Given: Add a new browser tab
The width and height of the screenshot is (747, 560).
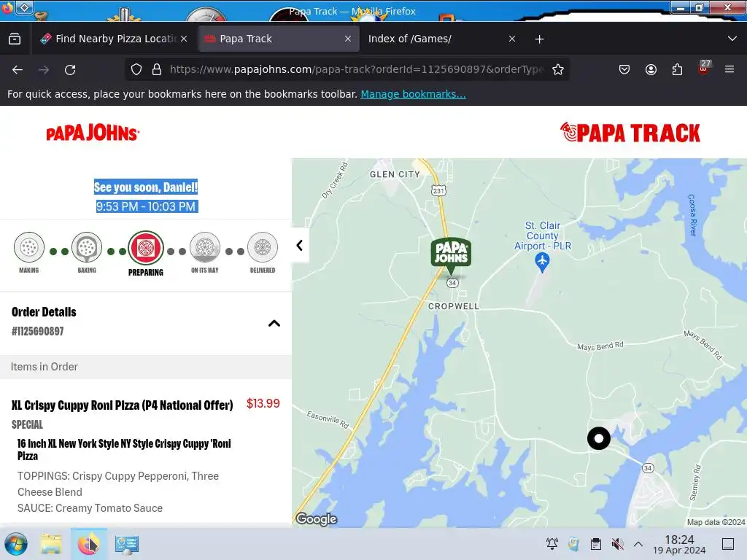Looking at the screenshot, I should pos(539,39).
